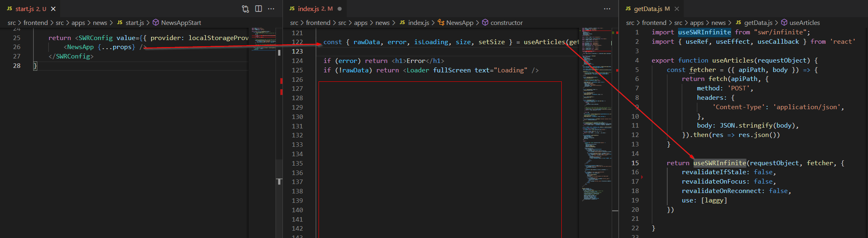This screenshot has width=868, height=238.
Task: Click the unsaved dot on index.js tab
Action: click(339, 9)
